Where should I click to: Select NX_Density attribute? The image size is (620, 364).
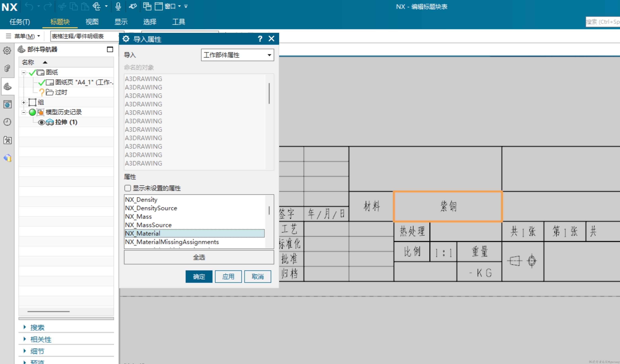[195, 200]
